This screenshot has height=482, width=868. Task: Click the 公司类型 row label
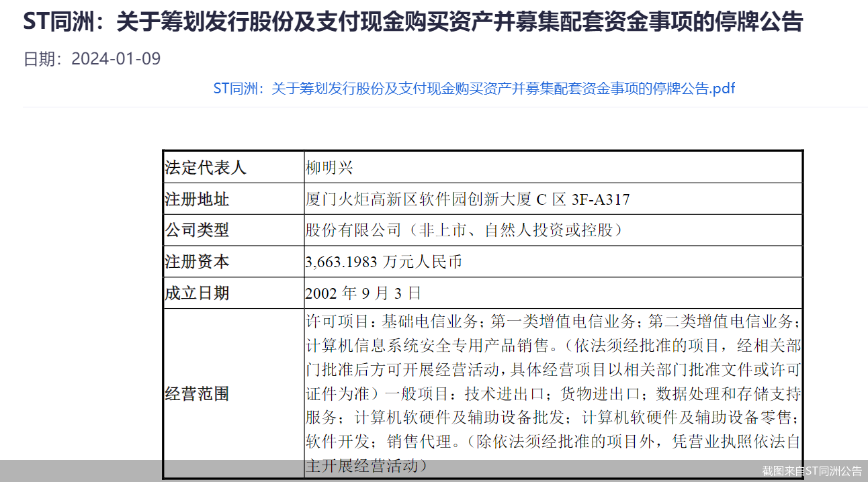198,230
